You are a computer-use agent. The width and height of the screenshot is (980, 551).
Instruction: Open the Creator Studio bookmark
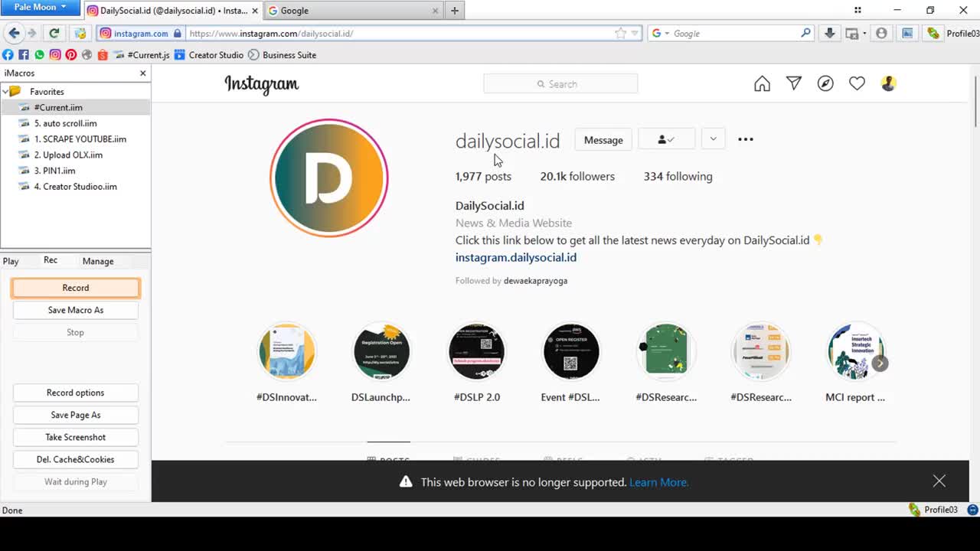coord(209,54)
